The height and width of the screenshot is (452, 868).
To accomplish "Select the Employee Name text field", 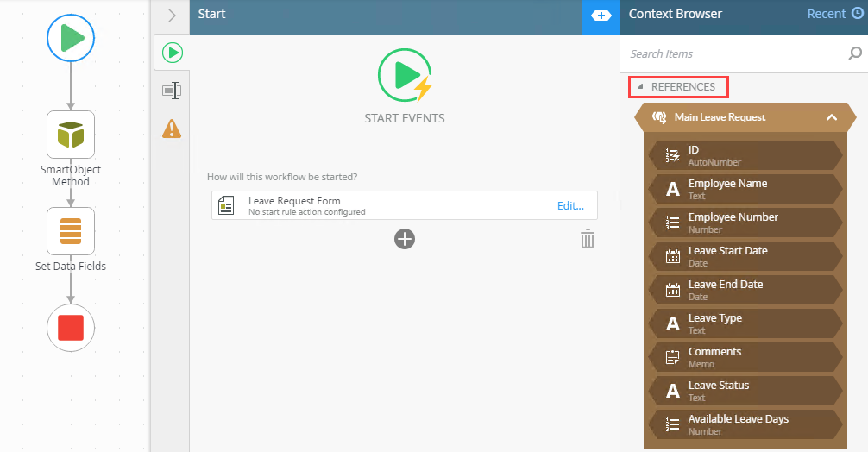I will [x=745, y=189].
